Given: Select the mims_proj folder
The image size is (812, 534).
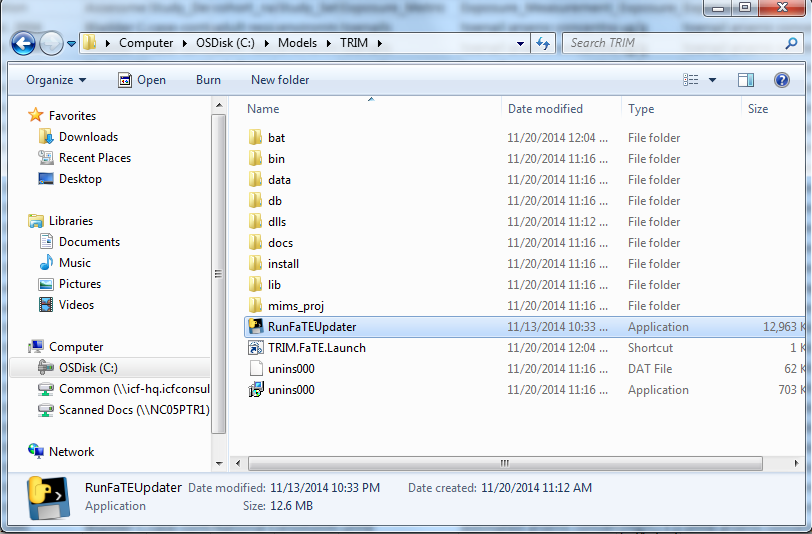Looking at the screenshot, I should [295, 306].
